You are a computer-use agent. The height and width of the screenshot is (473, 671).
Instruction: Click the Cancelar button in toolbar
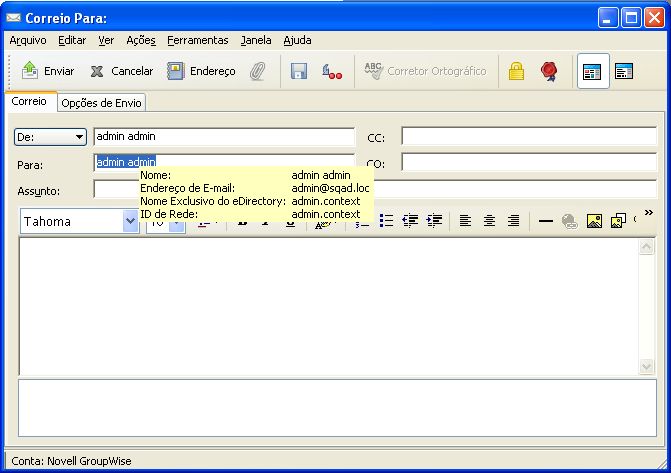tap(122, 71)
